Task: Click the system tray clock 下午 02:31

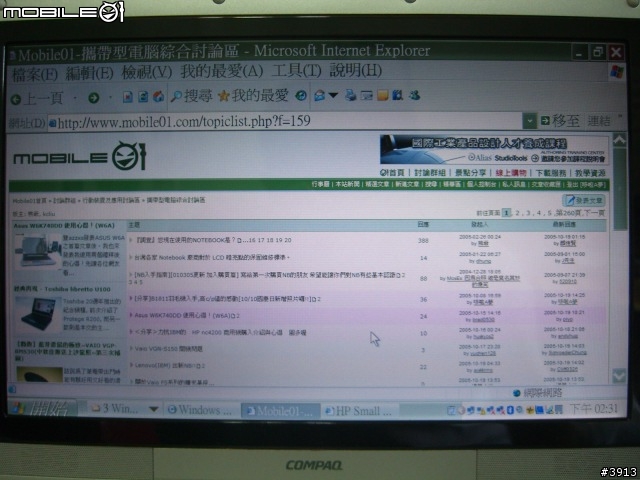Action: click(593, 409)
